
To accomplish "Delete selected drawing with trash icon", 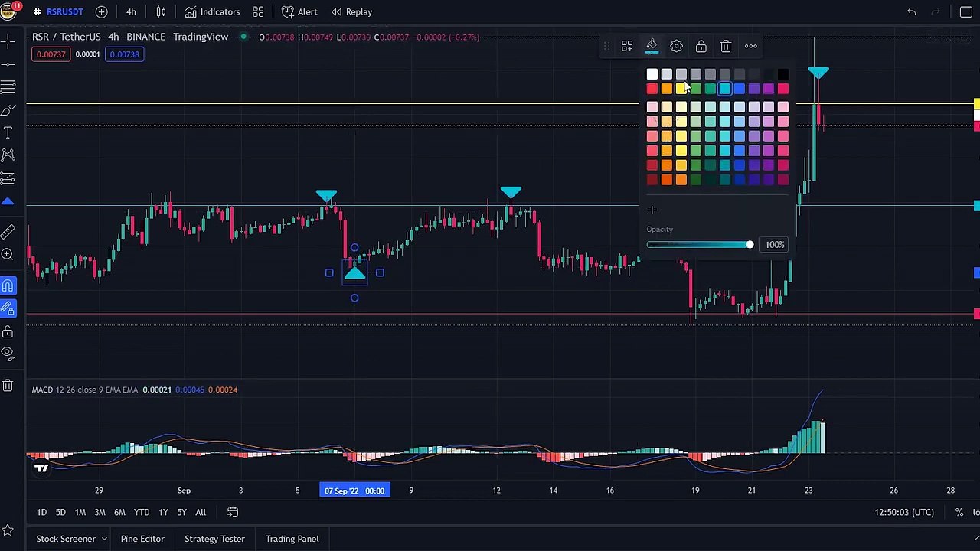I will click(726, 46).
